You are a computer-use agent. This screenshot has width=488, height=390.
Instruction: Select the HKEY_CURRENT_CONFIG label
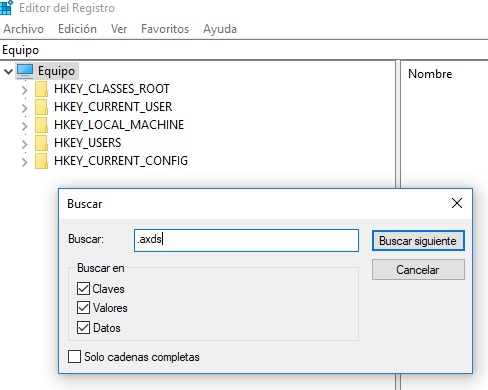121,161
